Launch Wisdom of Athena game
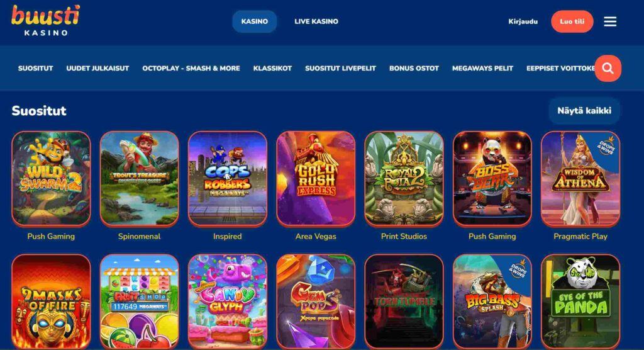 click(580, 179)
